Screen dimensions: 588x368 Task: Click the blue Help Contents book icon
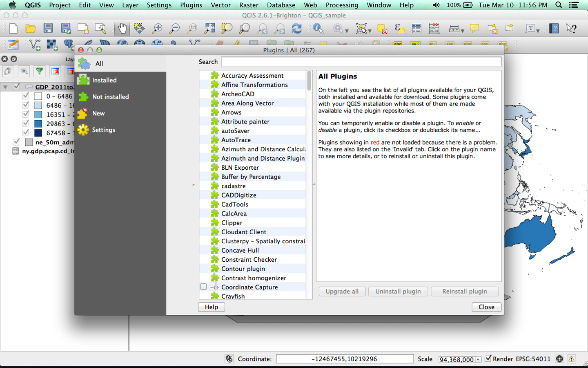tap(554, 28)
